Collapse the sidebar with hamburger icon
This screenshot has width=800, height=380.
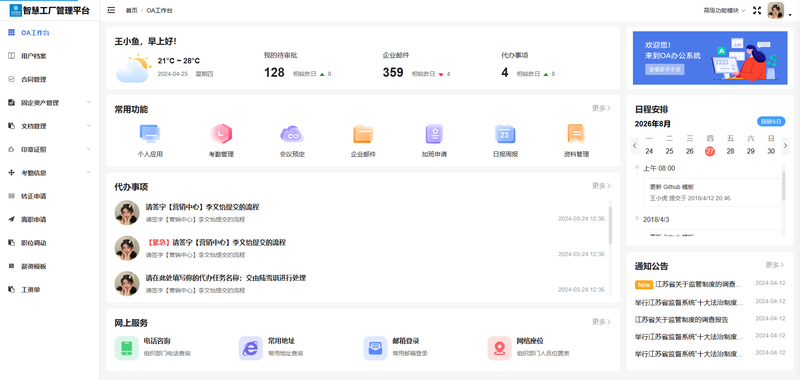[111, 10]
